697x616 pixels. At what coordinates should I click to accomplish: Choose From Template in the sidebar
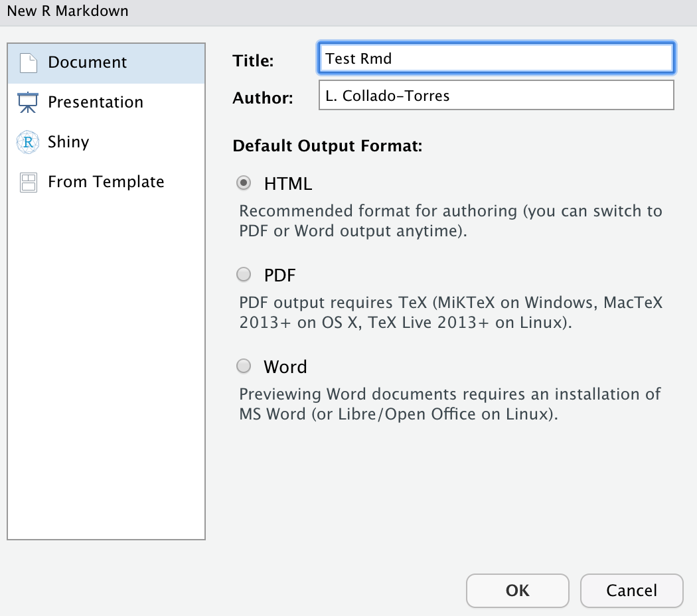click(x=106, y=181)
